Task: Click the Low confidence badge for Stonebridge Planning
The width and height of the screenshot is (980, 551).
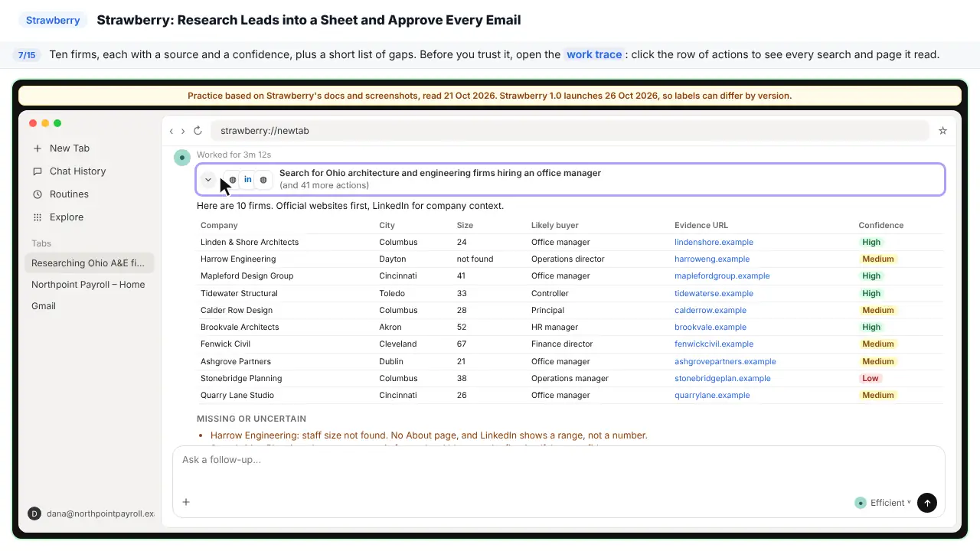Action: pyautogui.click(x=871, y=378)
